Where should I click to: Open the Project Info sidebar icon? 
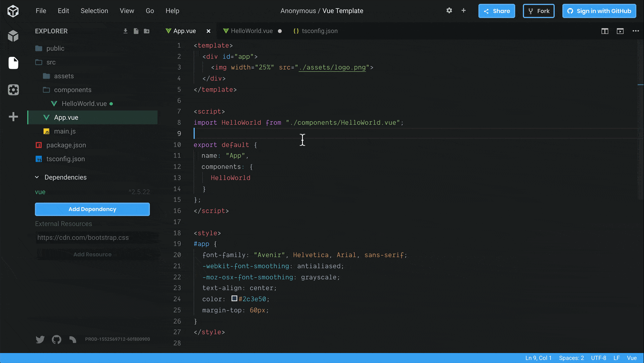point(13,36)
